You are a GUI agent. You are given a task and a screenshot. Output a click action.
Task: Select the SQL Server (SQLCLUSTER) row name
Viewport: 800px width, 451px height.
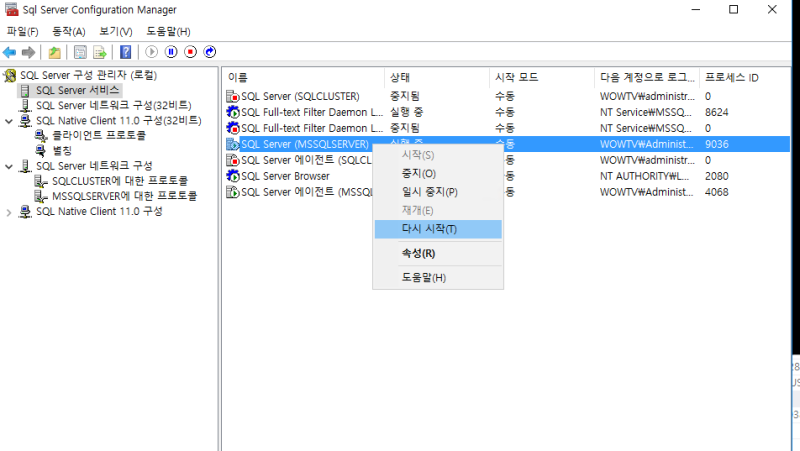pyautogui.click(x=300, y=96)
